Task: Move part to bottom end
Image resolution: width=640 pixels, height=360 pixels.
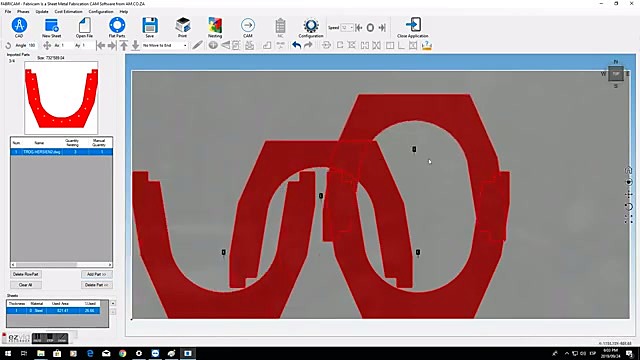Action: (x=135, y=45)
